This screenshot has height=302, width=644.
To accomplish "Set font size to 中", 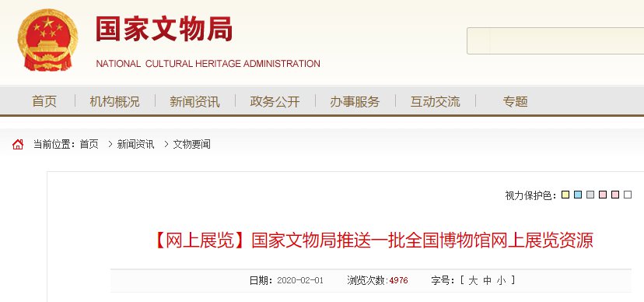I will [487, 281].
